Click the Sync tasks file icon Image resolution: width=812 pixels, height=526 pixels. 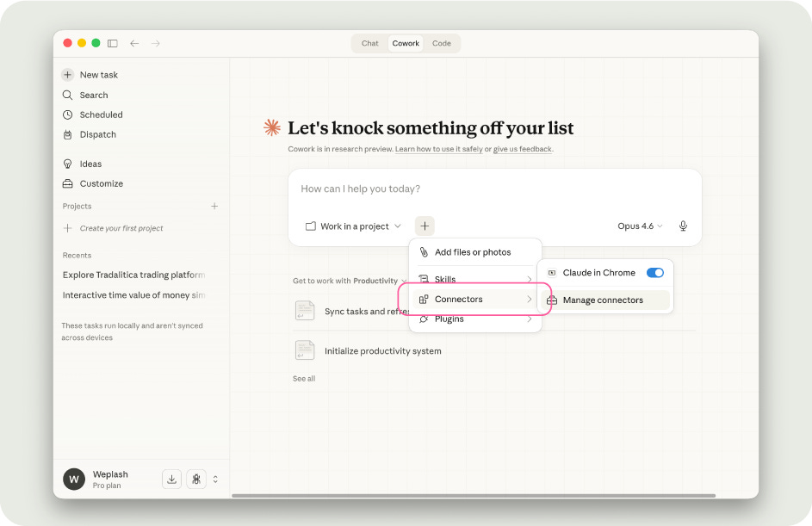(x=305, y=311)
